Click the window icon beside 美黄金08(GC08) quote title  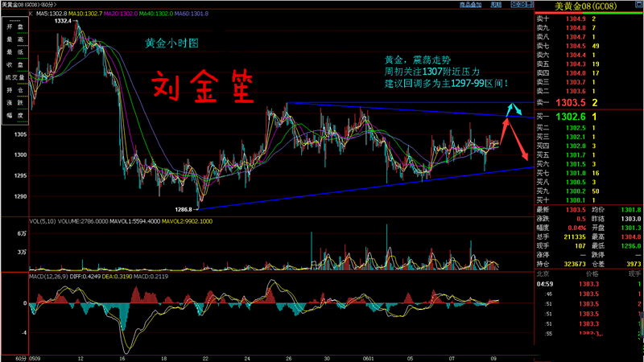coord(639,5)
